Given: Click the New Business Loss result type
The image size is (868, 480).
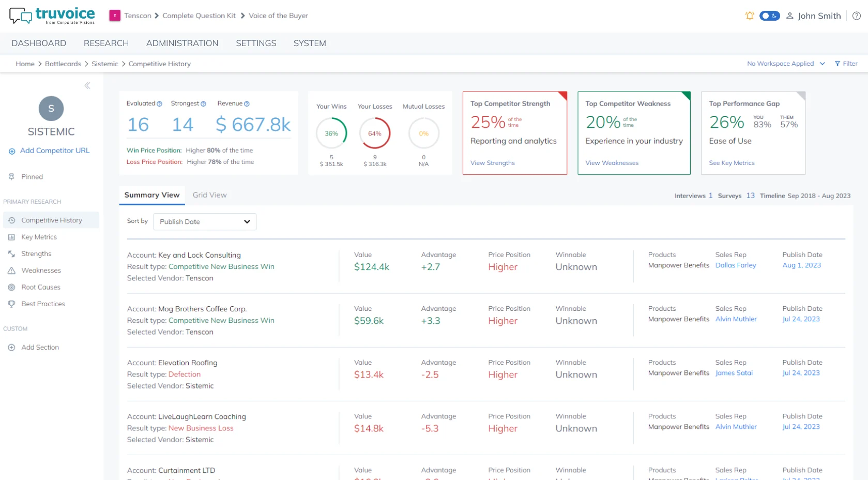Looking at the screenshot, I should point(201,428).
